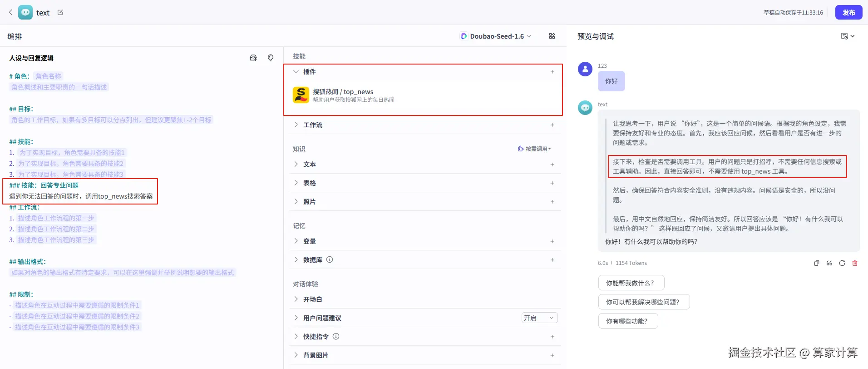Image resolution: width=868 pixels, height=369 pixels.
Task: Copy the bot reply with copy icon
Action: coord(817,263)
